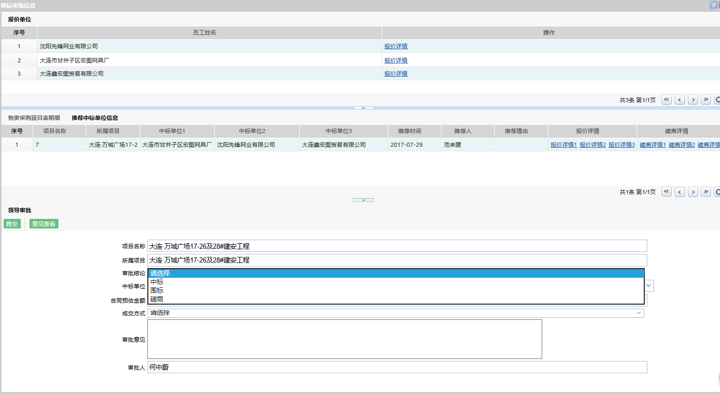
Task: Switch to 物资采购项目表明细 tab
Action: pos(34,118)
